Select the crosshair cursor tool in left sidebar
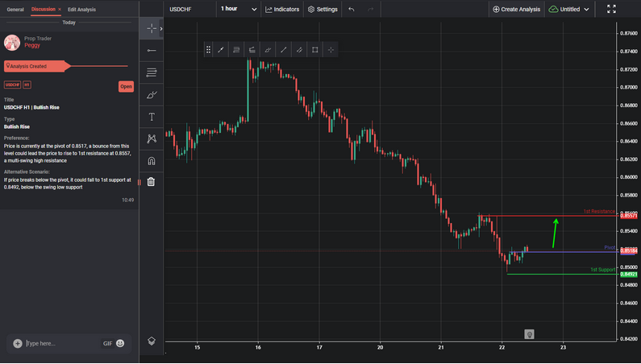 coord(152,29)
